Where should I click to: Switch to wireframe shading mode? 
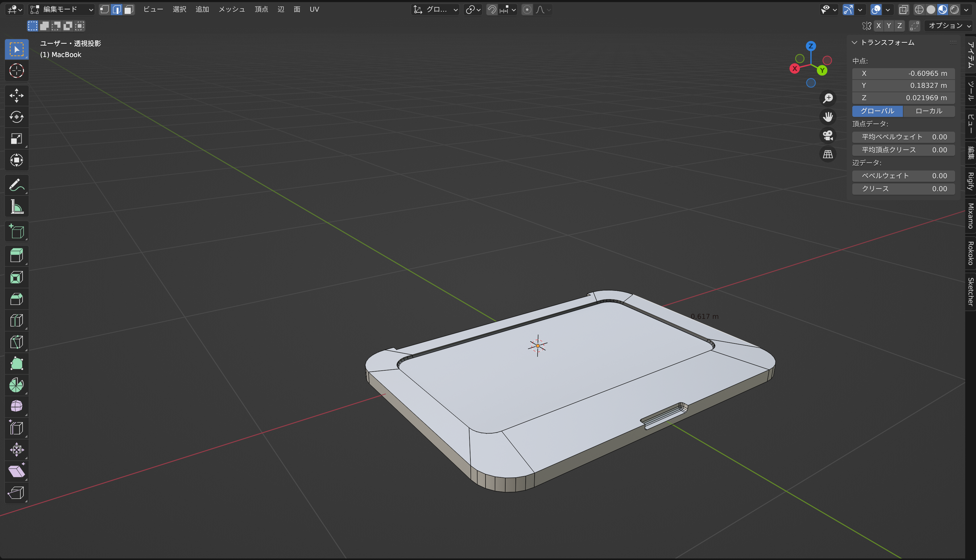click(919, 10)
